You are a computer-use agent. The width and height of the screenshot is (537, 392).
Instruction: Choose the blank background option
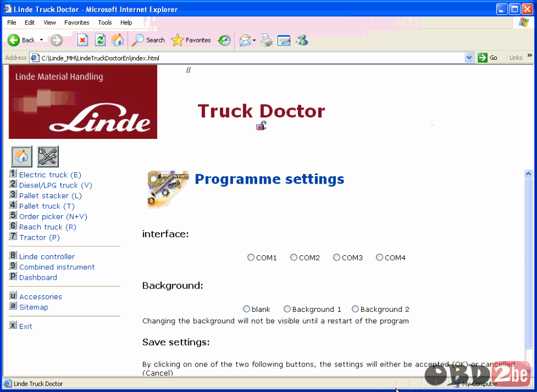tap(246, 309)
